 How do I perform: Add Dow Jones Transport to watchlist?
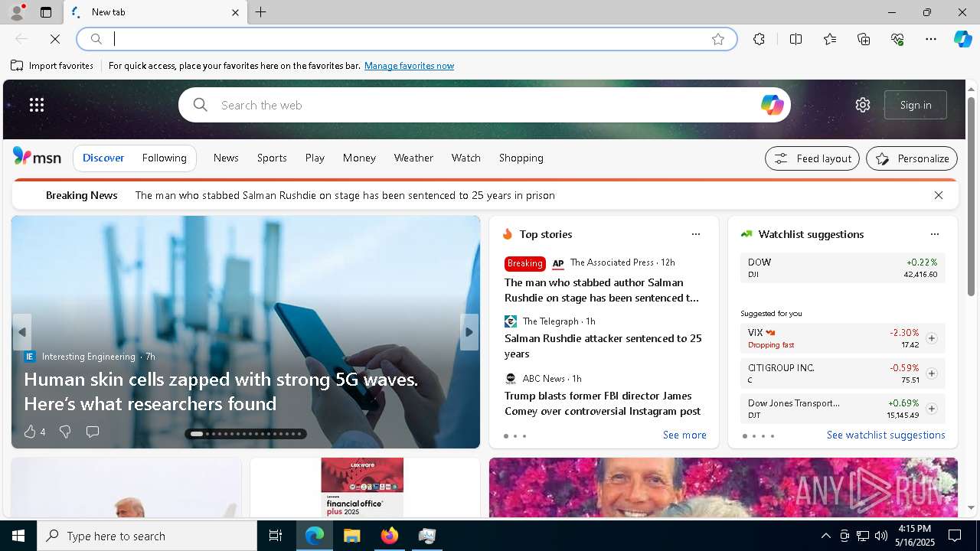click(932, 409)
